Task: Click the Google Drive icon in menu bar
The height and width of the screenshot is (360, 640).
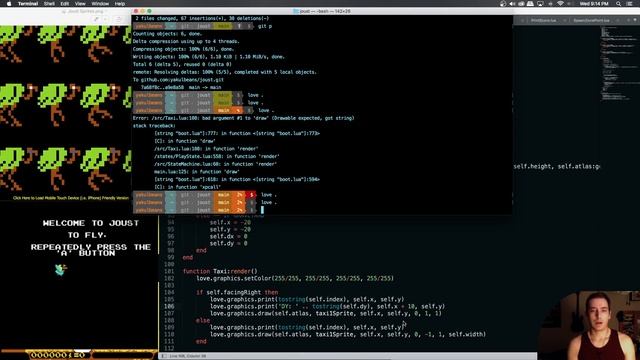Action: pos(530,4)
